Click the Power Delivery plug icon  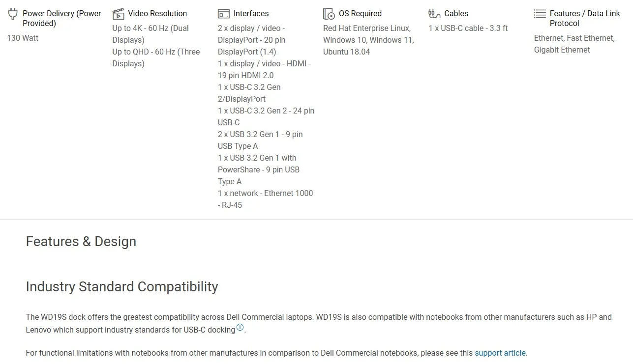coord(13,14)
